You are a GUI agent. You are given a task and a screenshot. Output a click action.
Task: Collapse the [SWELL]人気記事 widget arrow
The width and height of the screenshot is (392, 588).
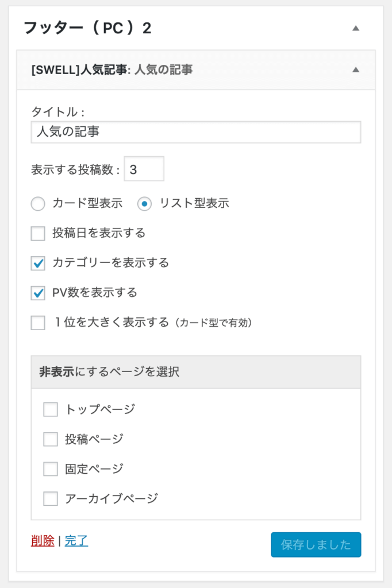pos(356,70)
